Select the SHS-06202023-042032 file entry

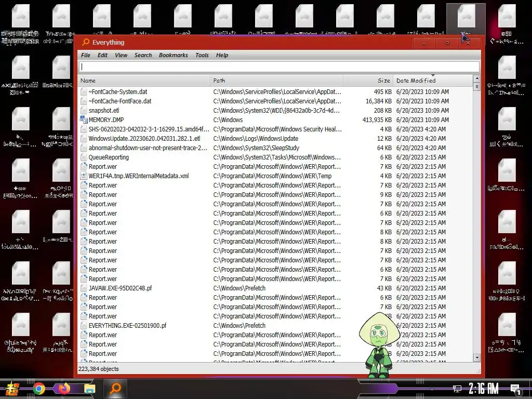[149, 129]
